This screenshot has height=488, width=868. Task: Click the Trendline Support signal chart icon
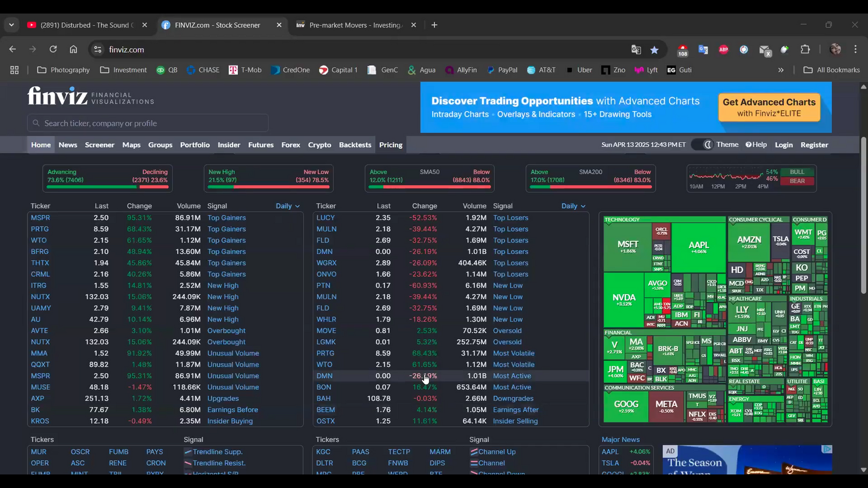187,451
